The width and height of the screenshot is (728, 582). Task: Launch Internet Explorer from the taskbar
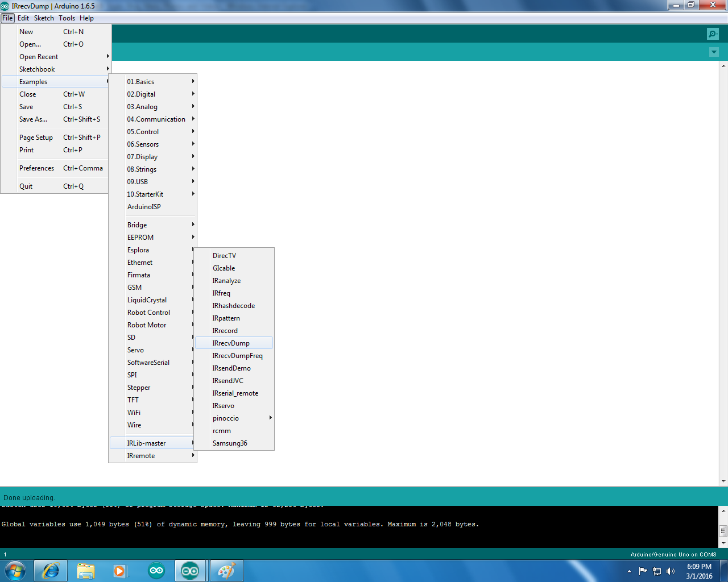[51, 571]
